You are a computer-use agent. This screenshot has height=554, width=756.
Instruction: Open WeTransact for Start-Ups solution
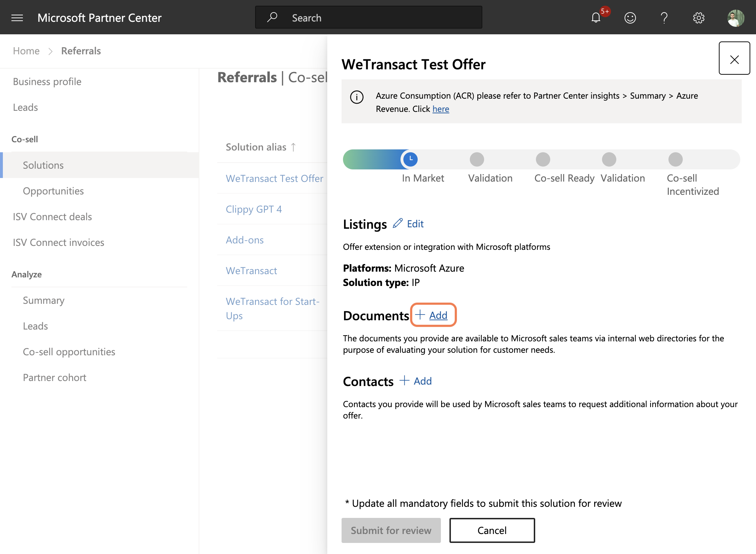273,308
